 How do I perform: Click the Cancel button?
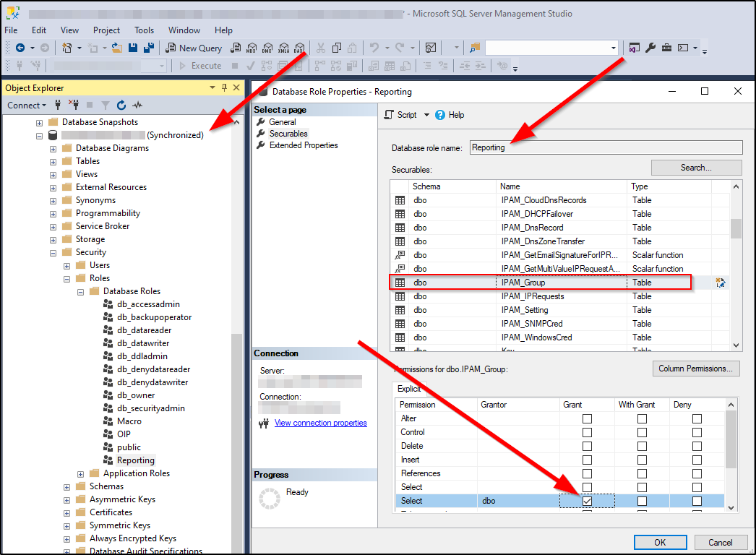coord(720,543)
